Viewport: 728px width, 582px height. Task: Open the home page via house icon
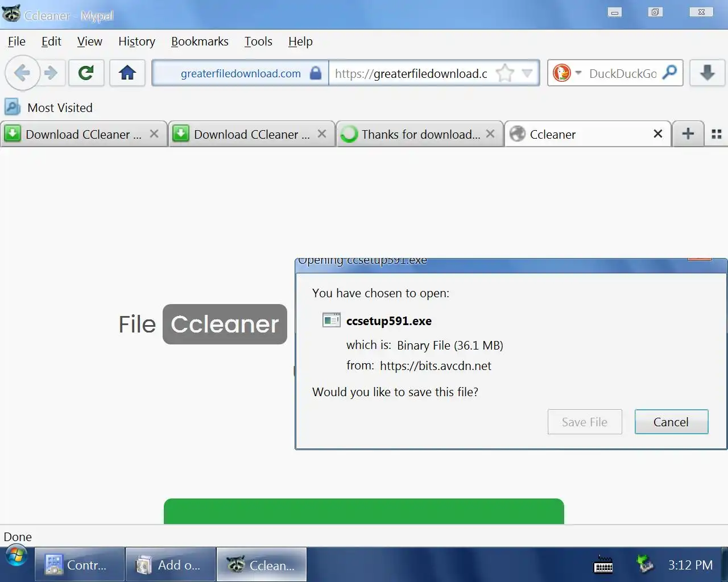point(127,73)
